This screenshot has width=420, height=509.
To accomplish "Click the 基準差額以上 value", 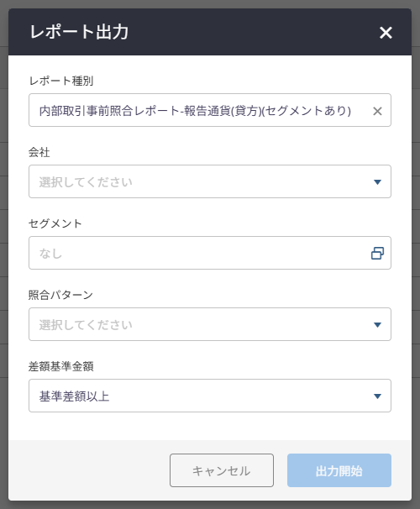I will click(74, 396).
